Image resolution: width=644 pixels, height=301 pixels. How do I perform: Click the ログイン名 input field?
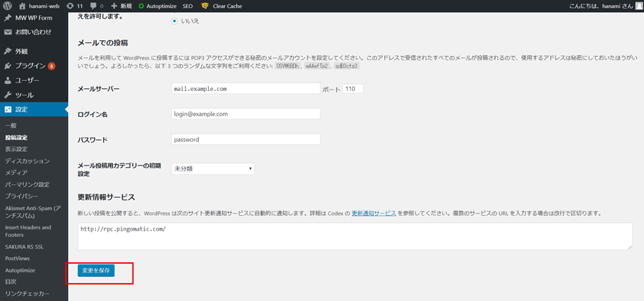pos(245,115)
